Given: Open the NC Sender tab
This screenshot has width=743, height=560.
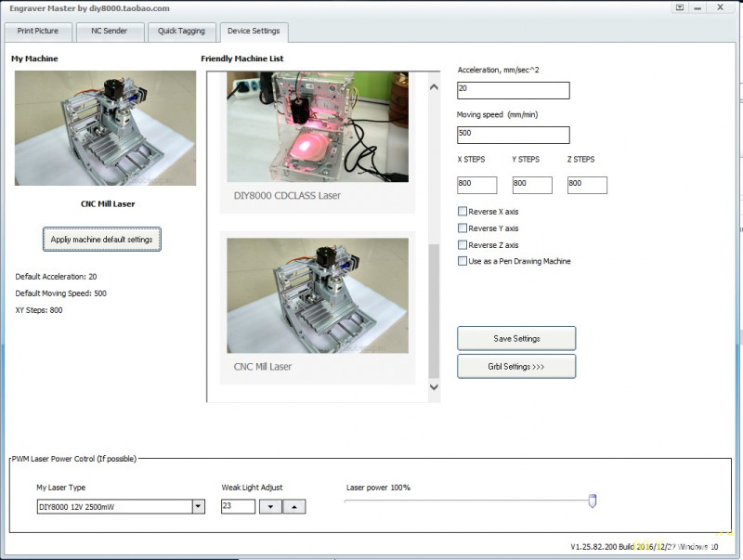Looking at the screenshot, I should coord(110,32).
